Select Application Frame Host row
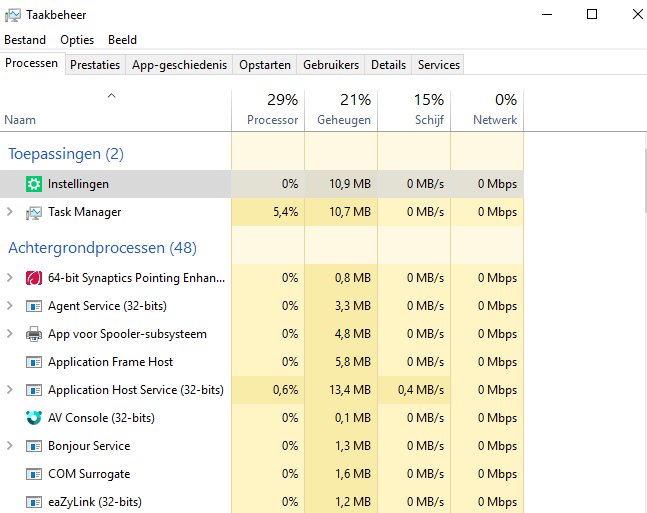Screen dimensions: 647x513 point(262,362)
